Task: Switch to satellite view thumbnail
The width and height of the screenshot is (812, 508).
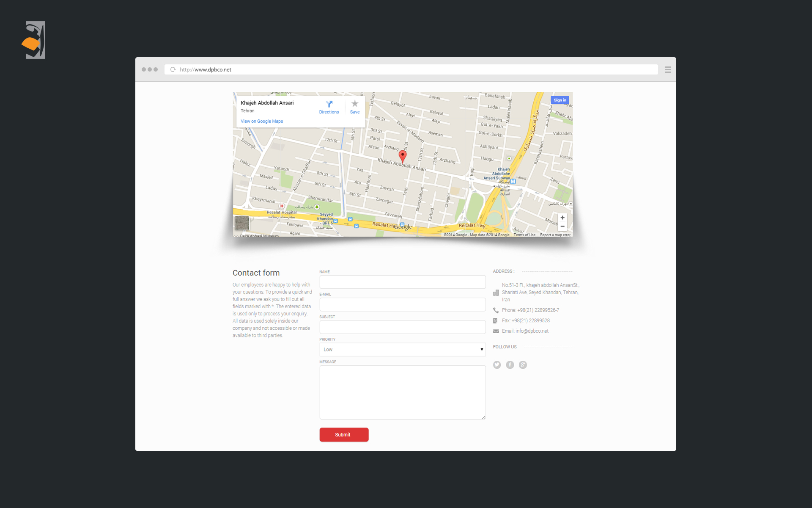Action: 242,223
